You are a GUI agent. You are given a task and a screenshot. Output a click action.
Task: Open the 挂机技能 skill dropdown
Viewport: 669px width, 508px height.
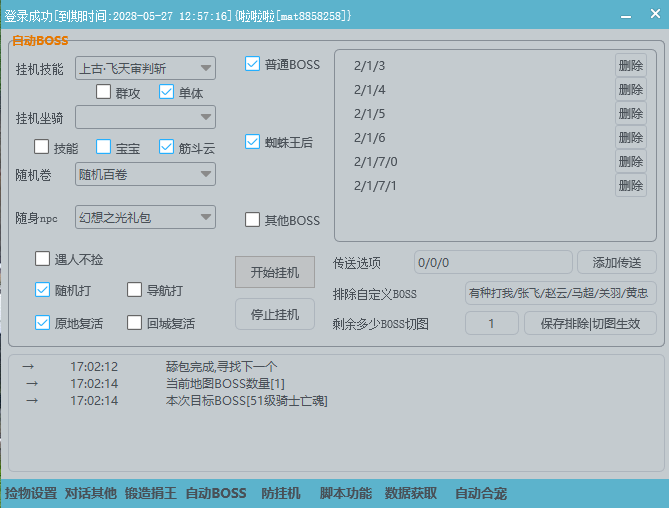(145, 68)
